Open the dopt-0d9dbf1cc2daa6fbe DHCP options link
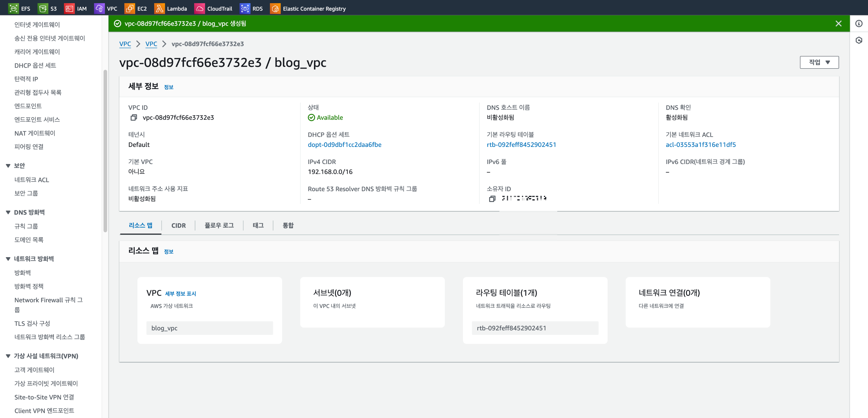 coord(344,145)
